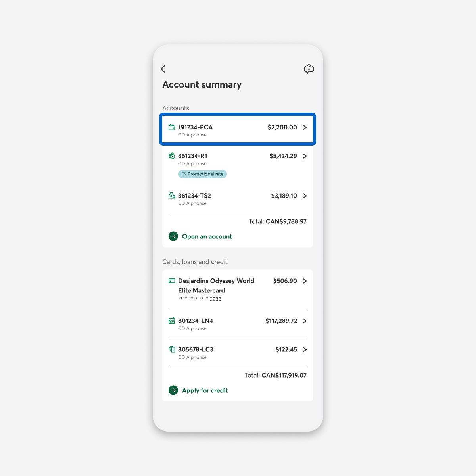
Task: Click the house loan icon beside 801234-LN4
Action: tap(172, 321)
